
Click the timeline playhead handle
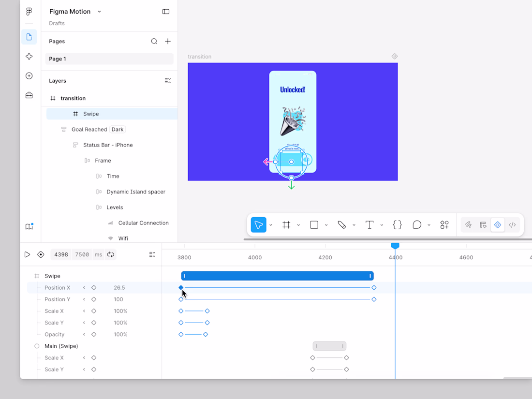pos(395,245)
